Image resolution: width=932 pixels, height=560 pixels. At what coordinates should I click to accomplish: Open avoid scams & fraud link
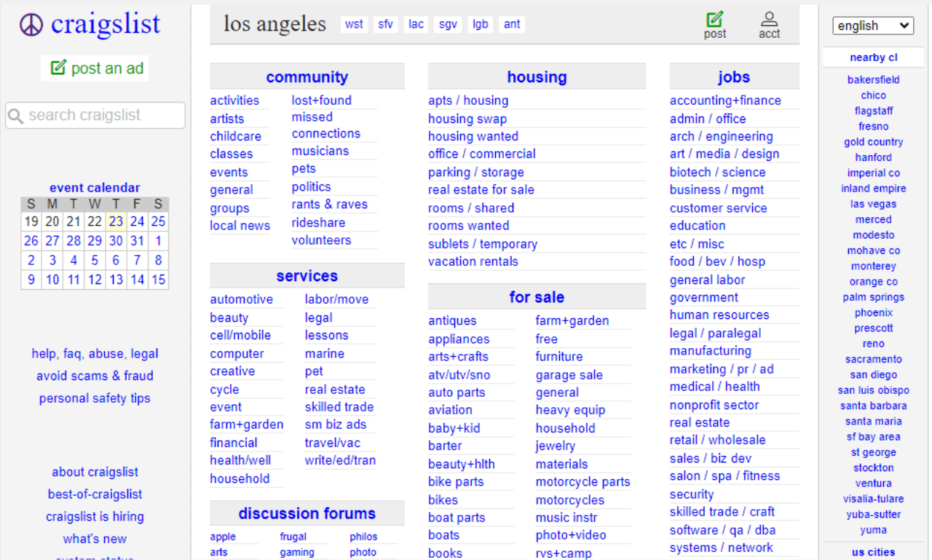pos(95,376)
